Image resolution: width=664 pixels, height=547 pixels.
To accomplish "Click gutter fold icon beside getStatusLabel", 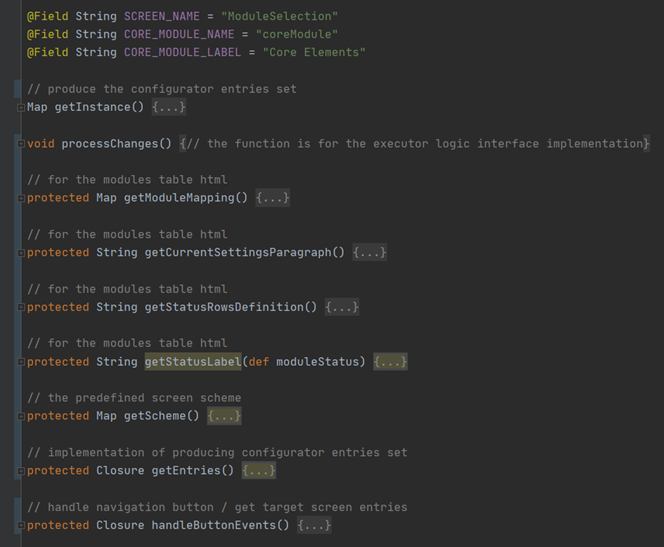I will (x=21, y=362).
